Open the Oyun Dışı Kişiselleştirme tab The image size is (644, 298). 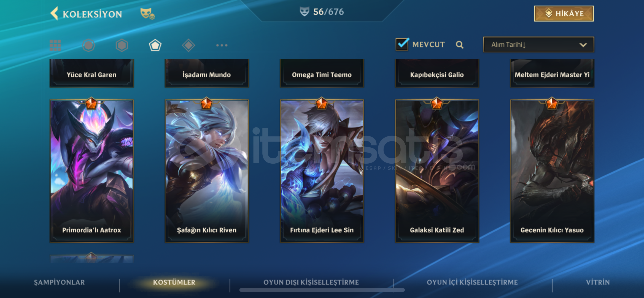tap(311, 282)
